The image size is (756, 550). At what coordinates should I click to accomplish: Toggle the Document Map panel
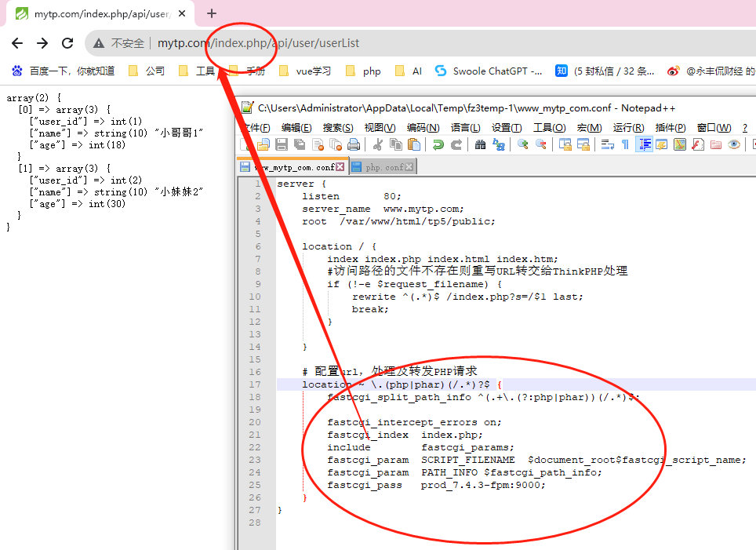[680, 144]
